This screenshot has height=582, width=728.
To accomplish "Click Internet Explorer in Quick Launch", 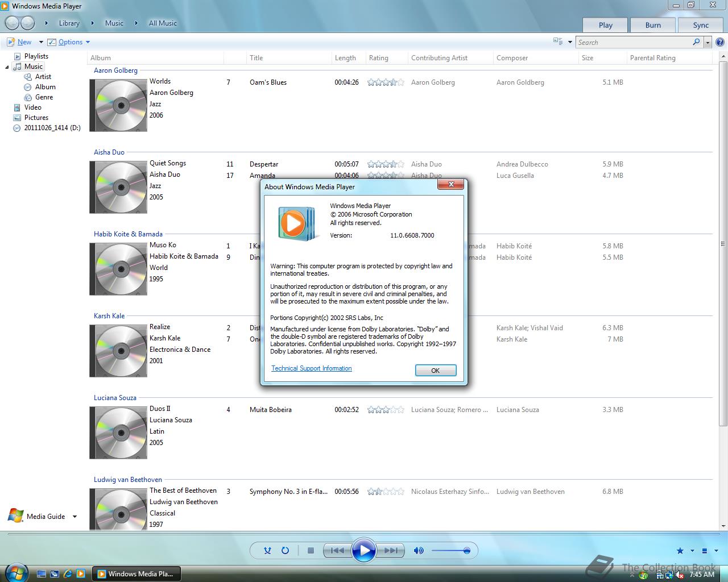I will click(x=68, y=574).
